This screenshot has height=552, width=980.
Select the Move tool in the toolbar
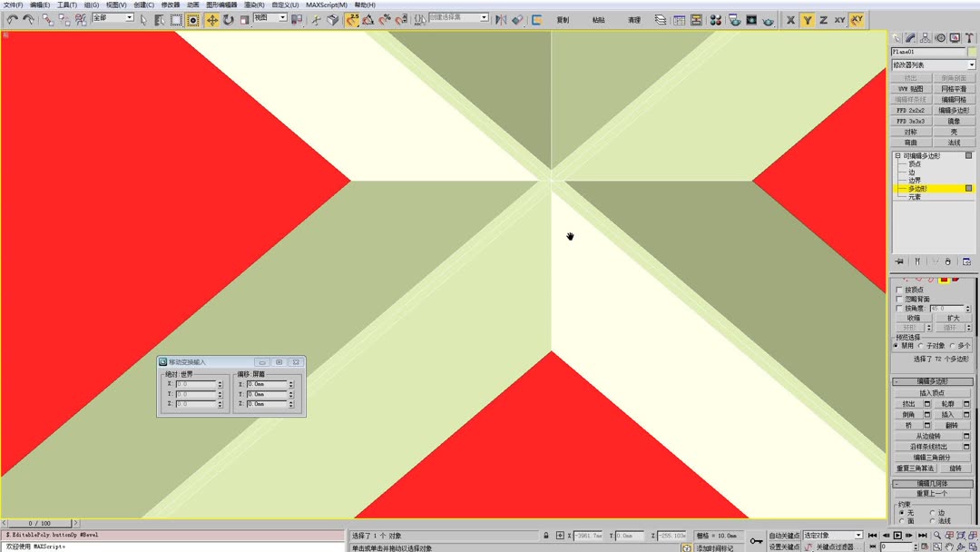tap(213, 19)
